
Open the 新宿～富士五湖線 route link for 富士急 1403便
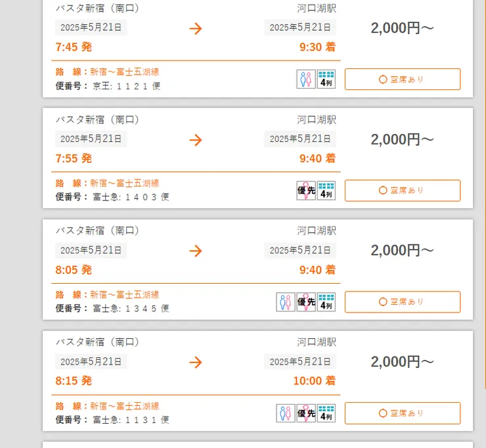tap(125, 183)
